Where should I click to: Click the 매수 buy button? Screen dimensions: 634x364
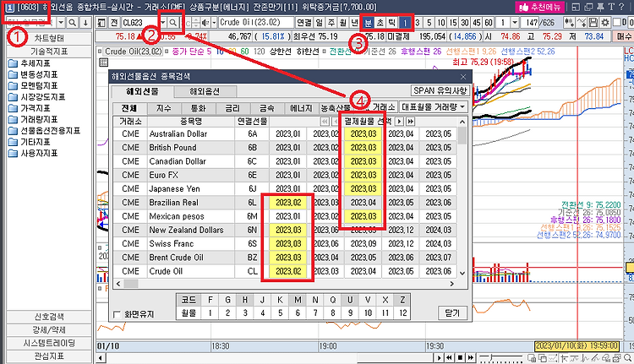624,37
